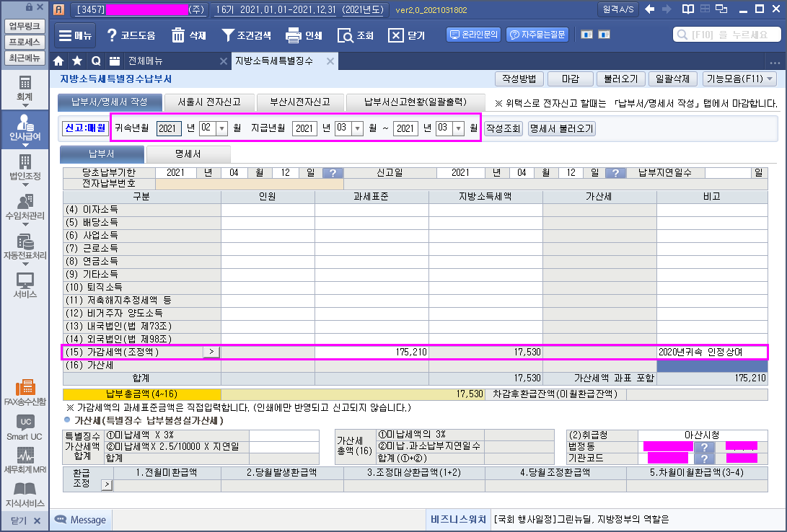Open 세무회계MRI
This screenshot has height=532, width=787.
pyautogui.click(x=25, y=461)
